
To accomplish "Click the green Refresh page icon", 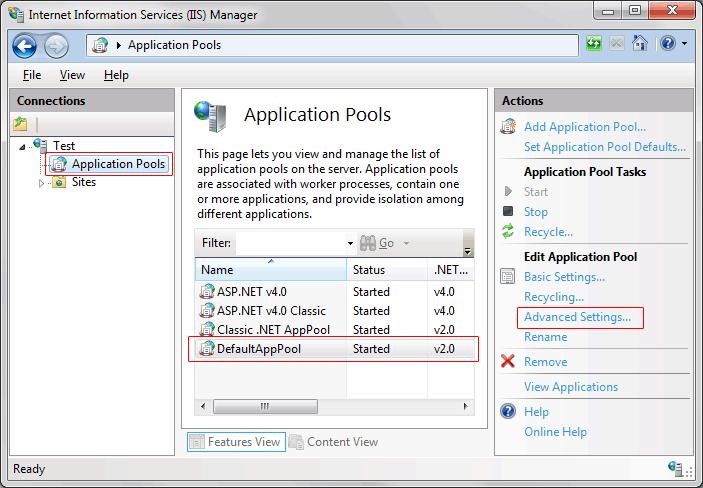I will point(595,44).
